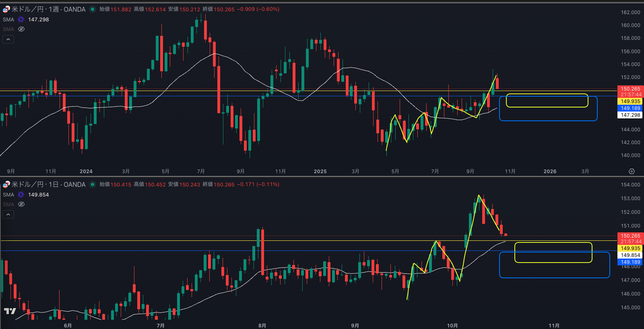Screen dimensions: 644x329
Task: Collapse the indicator legend on weekly chart
Action: (x=8, y=39)
